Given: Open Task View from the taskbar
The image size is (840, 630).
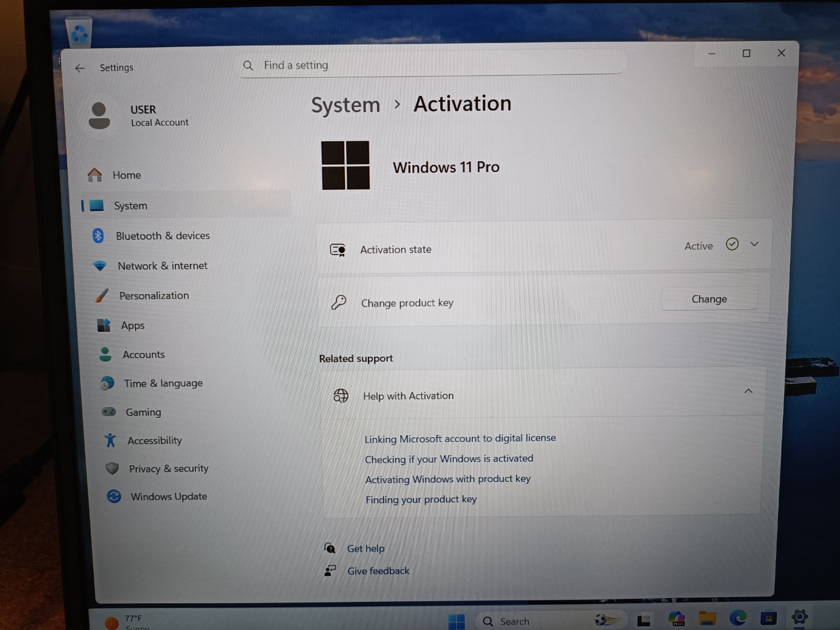Looking at the screenshot, I should pyautogui.click(x=644, y=620).
